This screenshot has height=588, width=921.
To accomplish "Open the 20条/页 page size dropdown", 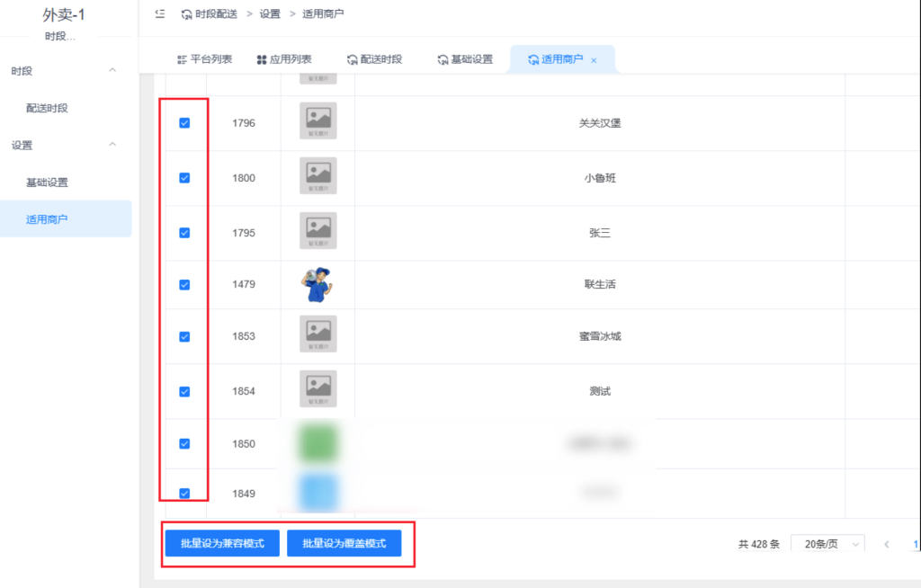I will 827,544.
